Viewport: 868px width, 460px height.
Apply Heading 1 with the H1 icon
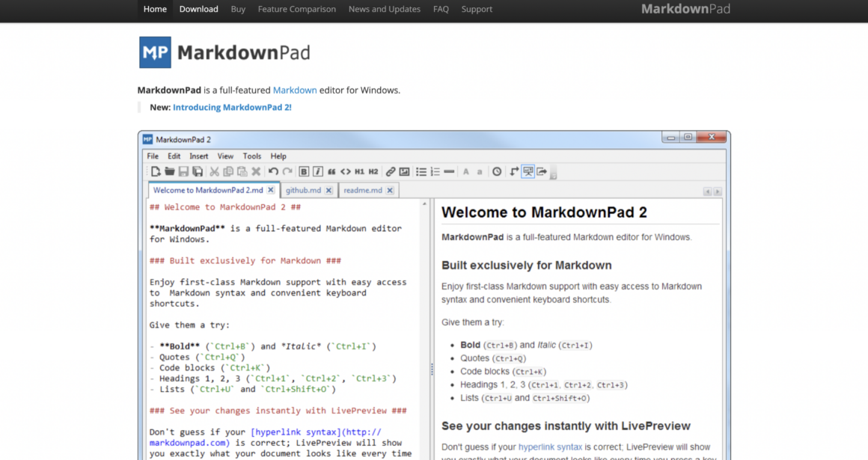click(x=360, y=171)
